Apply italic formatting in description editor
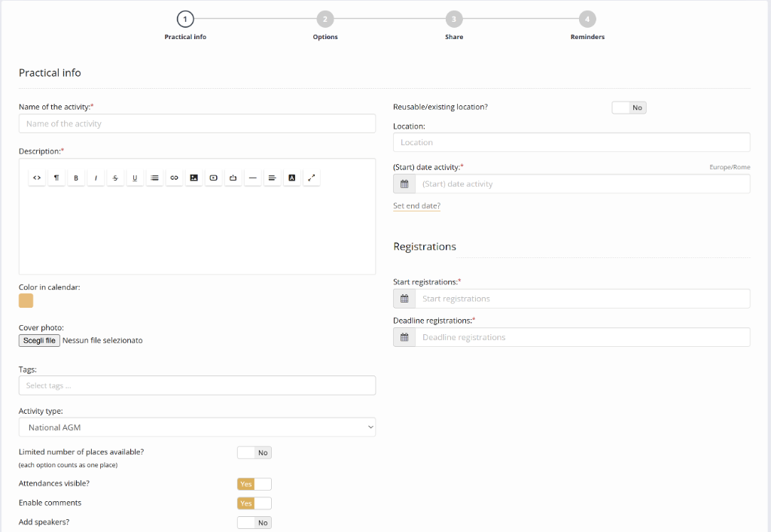771x532 pixels. [x=96, y=178]
